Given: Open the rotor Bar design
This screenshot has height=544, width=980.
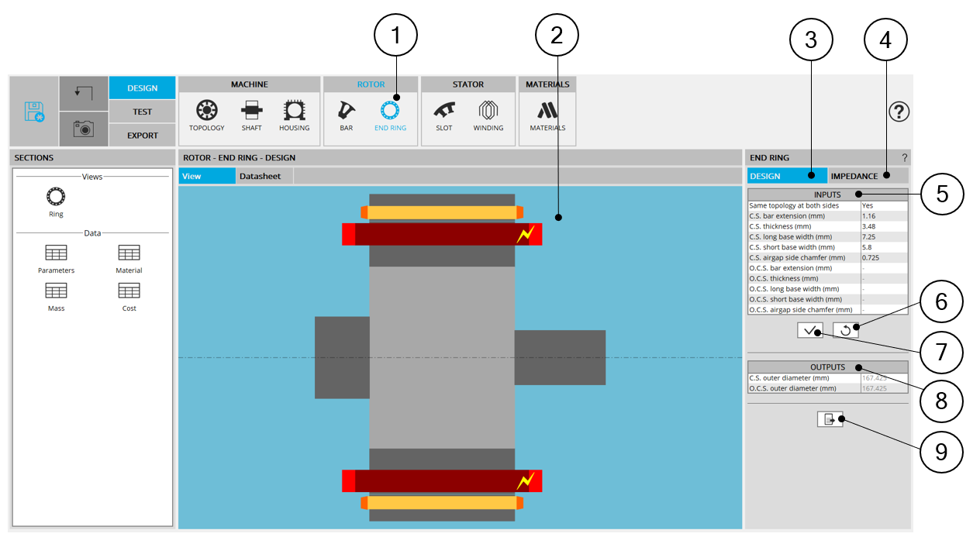Looking at the screenshot, I should [x=346, y=115].
